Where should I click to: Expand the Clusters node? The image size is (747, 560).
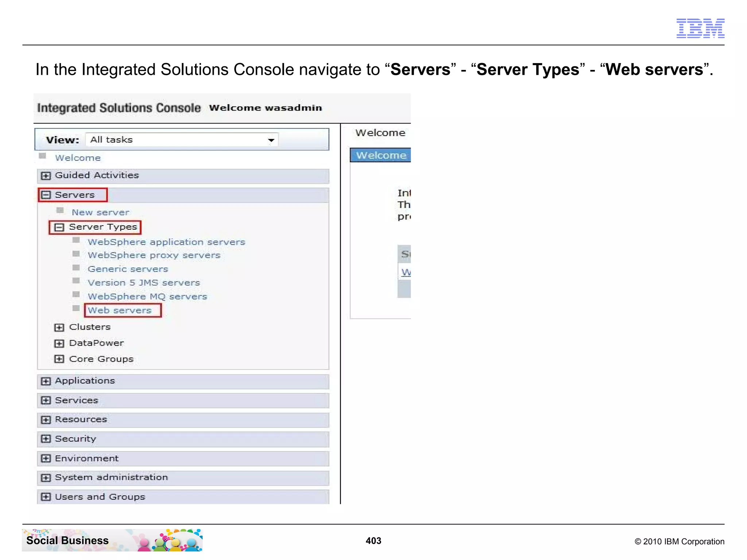[59, 327]
